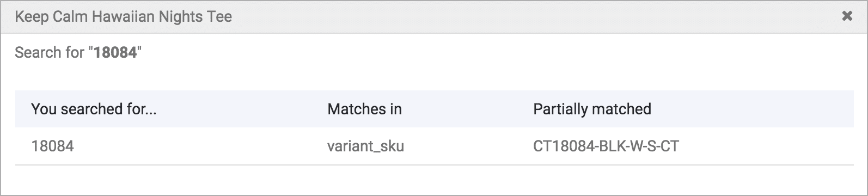Click the Partially matched column header
This screenshot has height=196, width=868.
592,109
